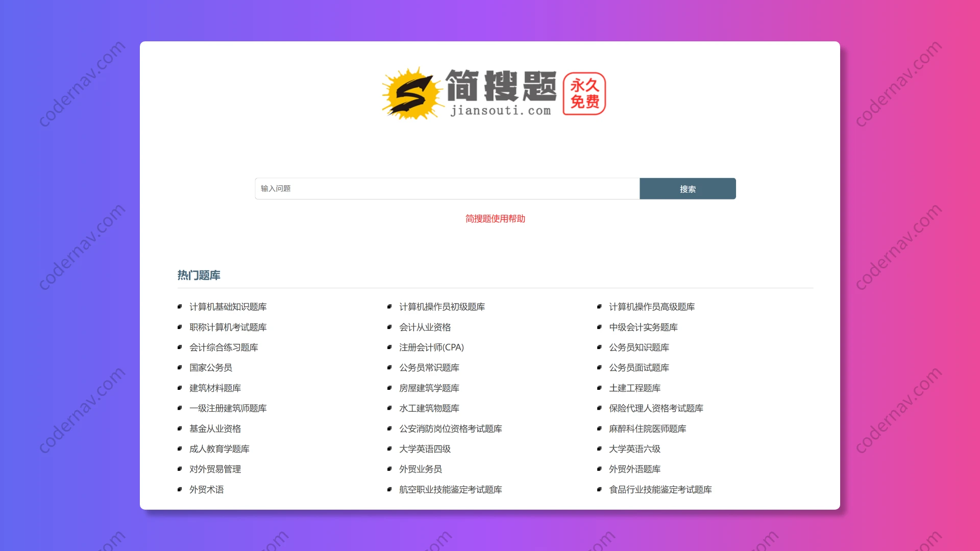
Task: Open the 基金从业资格 question bank
Action: [x=215, y=429]
